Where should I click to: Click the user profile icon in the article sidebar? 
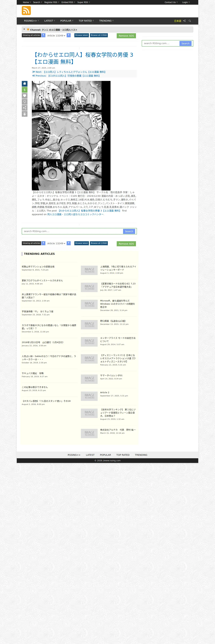24,114
